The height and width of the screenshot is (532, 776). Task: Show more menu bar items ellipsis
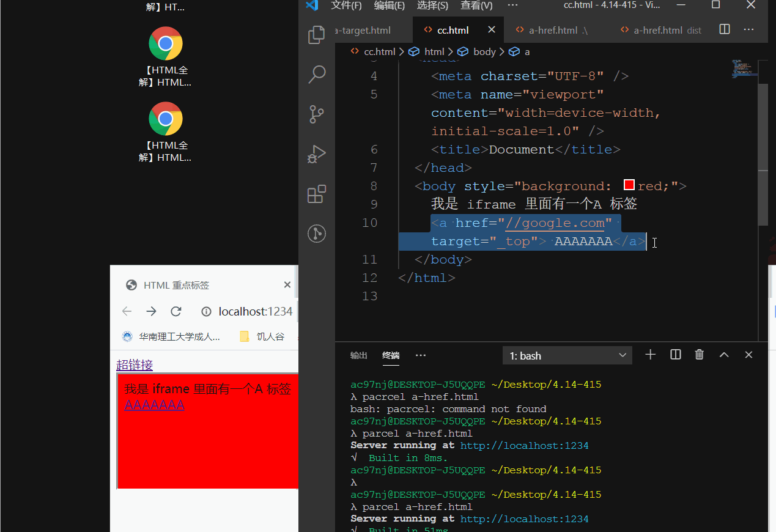(x=512, y=6)
